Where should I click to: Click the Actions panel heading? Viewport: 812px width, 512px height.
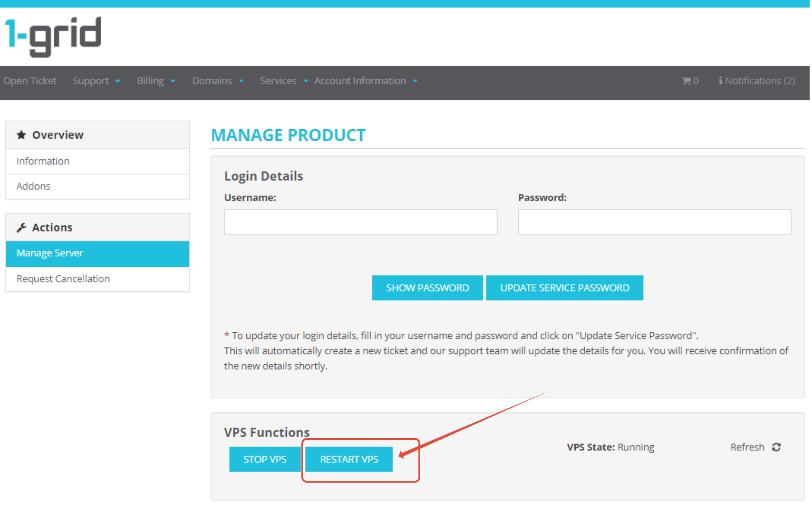pos(98,228)
